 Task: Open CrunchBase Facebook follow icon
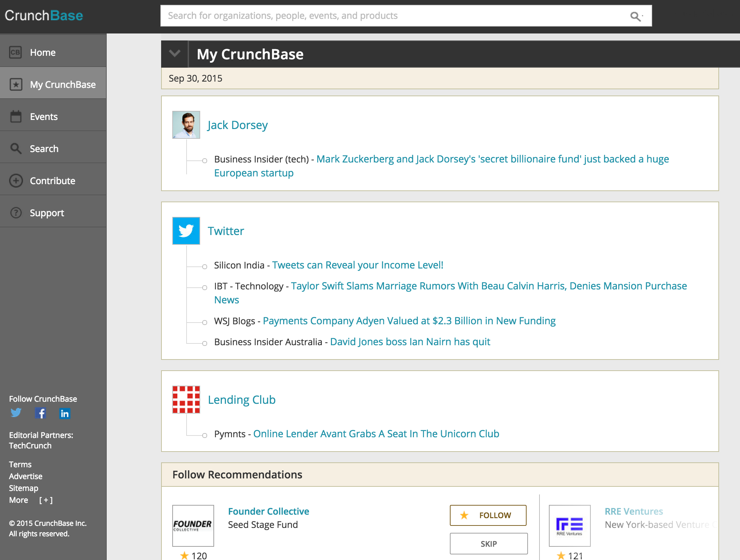pos(40,413)
